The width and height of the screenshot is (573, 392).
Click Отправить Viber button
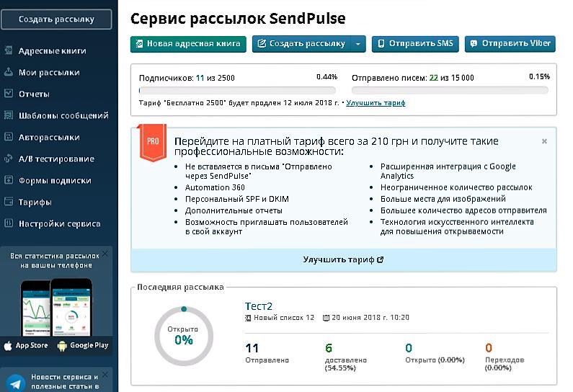[510, 44]
